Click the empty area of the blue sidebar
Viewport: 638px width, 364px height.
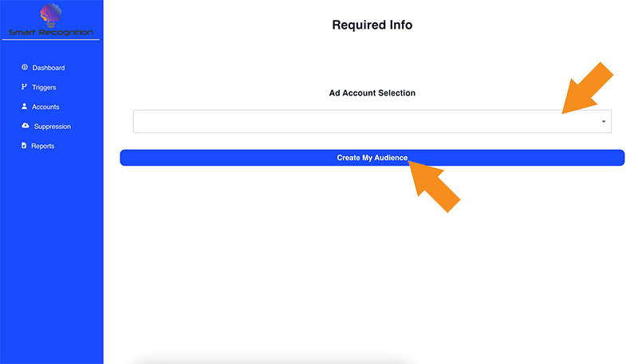52,252
